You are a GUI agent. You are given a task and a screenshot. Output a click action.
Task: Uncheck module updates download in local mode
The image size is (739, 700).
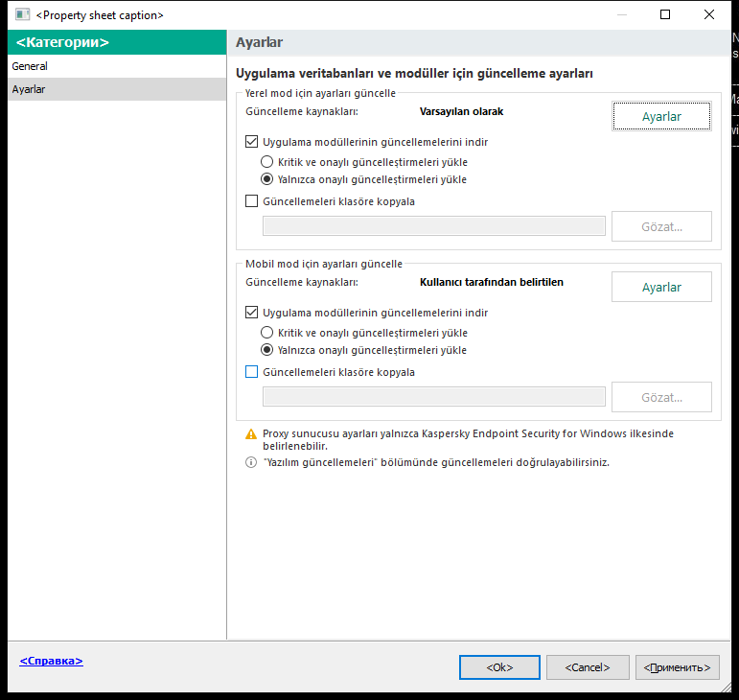point(252,142)
